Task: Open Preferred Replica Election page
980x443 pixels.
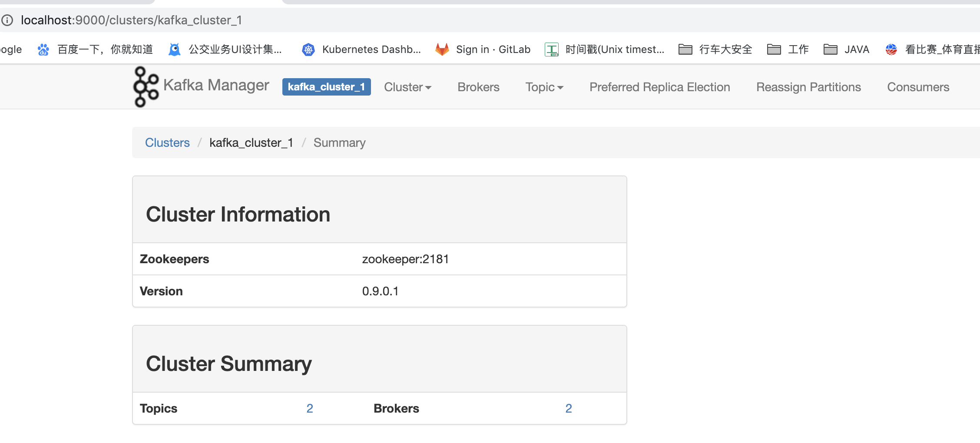Action: (x=659, y=87)
